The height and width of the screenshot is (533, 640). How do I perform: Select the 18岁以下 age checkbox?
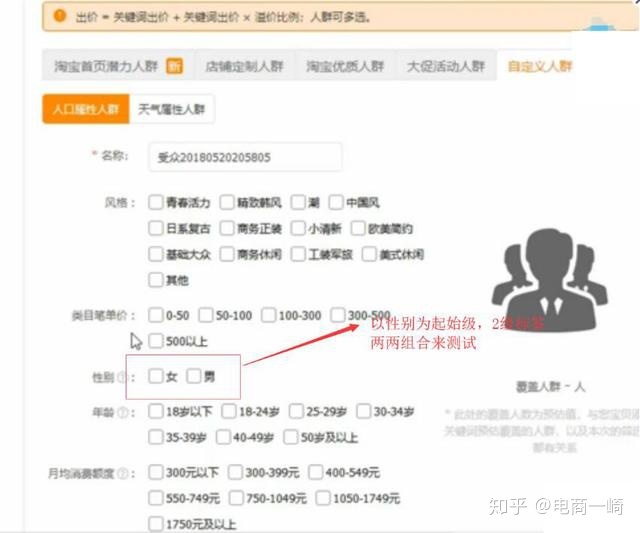point(156,411)
